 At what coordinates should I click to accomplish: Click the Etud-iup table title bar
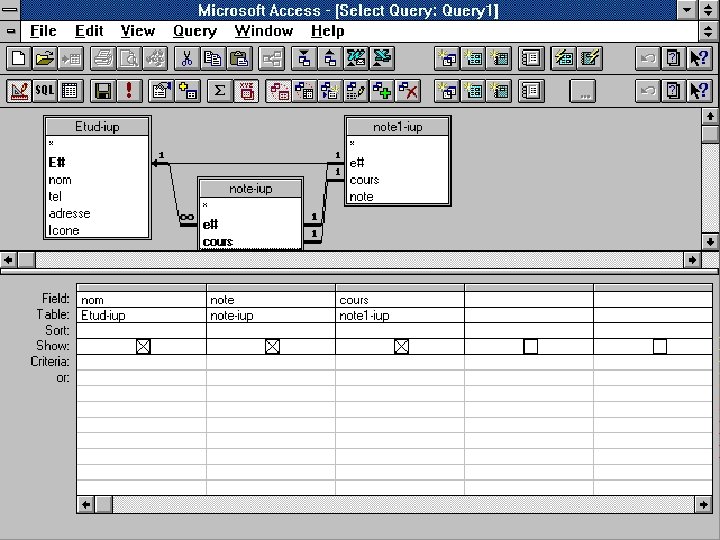tap(97, 127)
